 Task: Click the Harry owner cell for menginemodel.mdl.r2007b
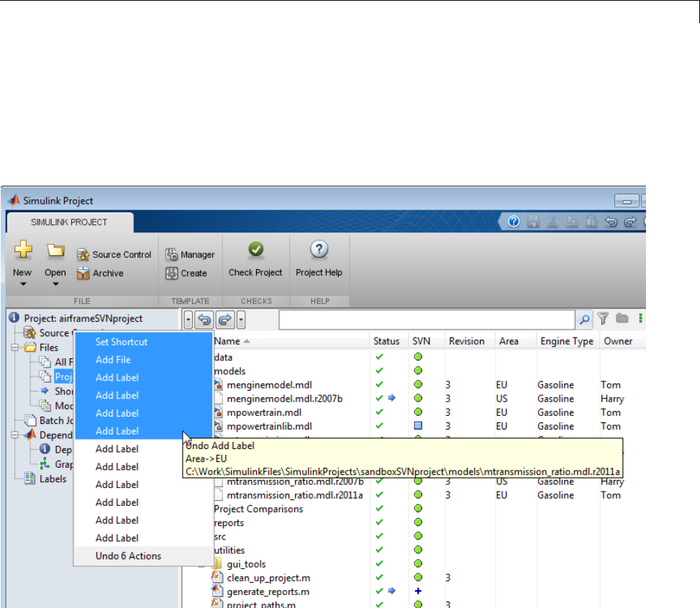tap(612, 399)
